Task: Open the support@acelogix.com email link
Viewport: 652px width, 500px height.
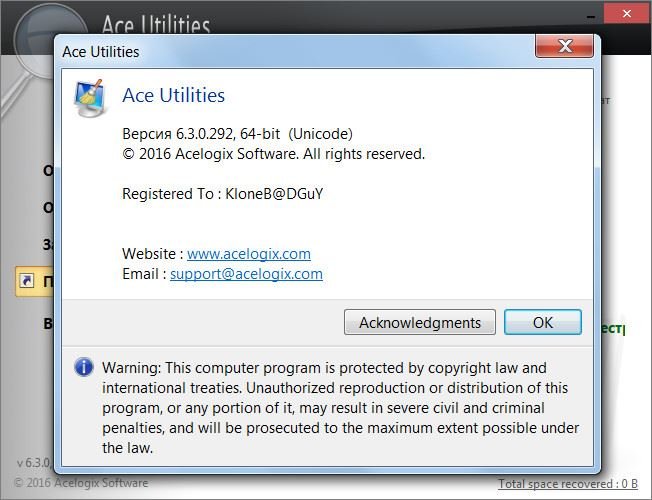Action: [x=246, y=274]
